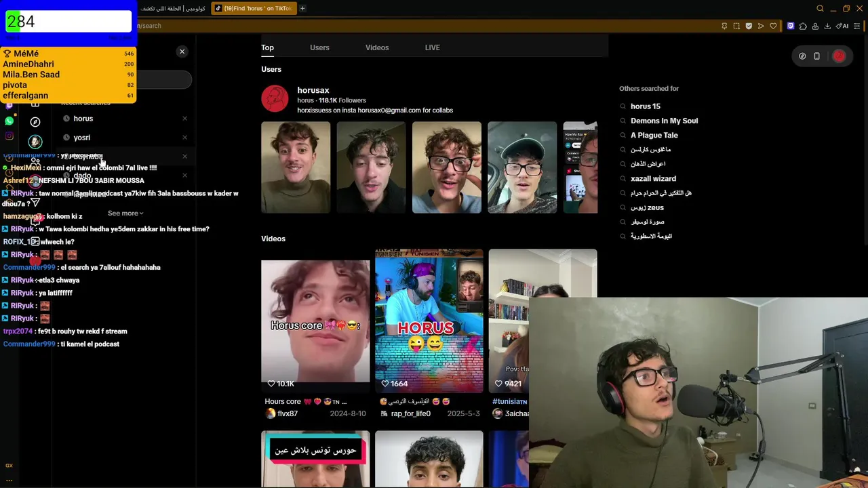Open a new browser tab with plus
Viewport: 868px width, 488px height.
tap(302, 8)
